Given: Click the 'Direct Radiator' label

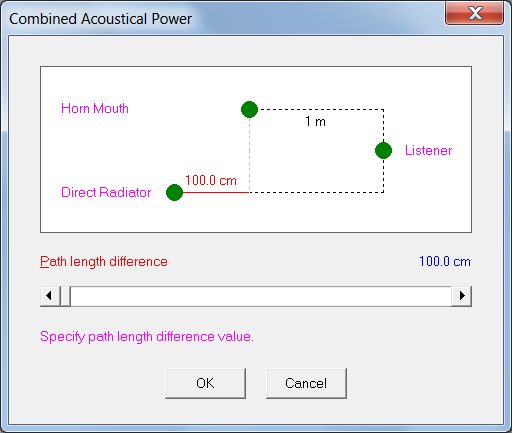Looking at the screenshot, I should [x=106, y=192].
